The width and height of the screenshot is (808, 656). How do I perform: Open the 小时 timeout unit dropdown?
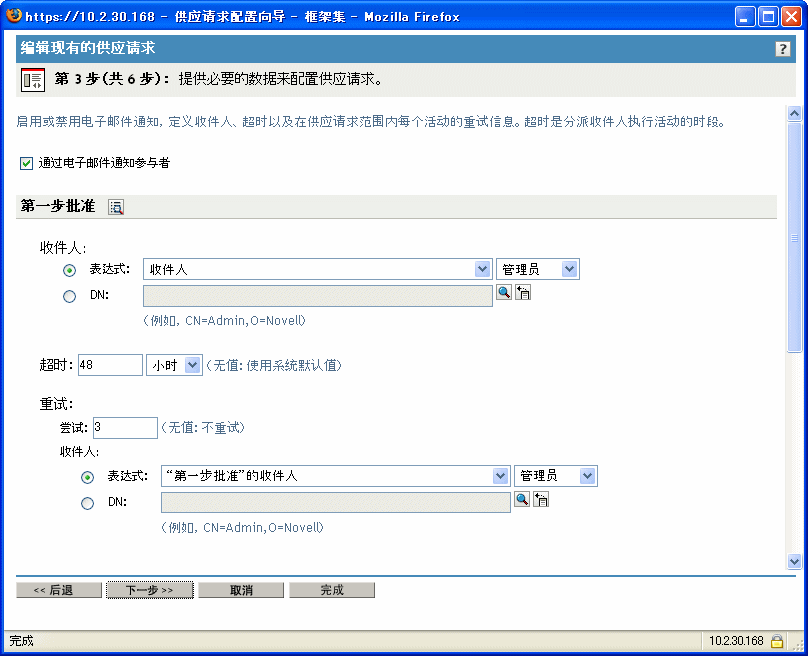click(x=174, y=364)
